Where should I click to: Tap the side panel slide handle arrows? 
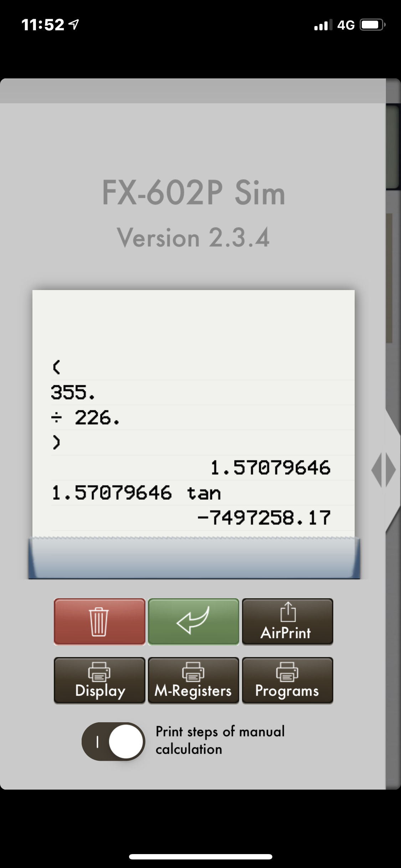384,470
